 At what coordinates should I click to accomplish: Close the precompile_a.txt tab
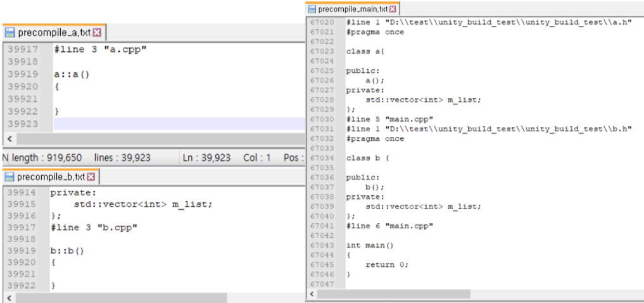[97, 32]
